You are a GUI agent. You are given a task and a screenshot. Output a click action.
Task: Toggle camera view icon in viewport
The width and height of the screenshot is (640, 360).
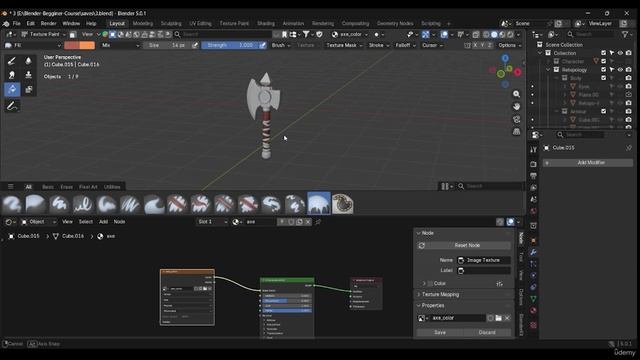coord(516,119)
